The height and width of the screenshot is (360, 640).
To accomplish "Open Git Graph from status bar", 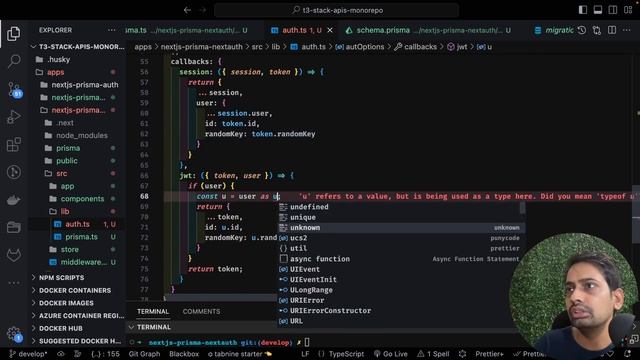I will (x=144, y=354).
